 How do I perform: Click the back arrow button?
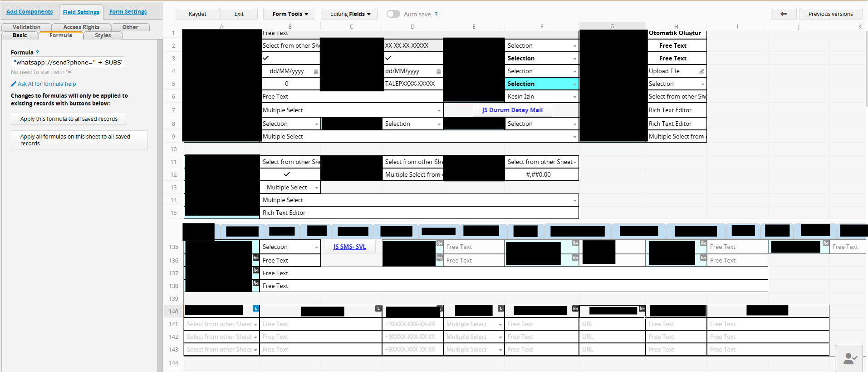pos(783,14)
